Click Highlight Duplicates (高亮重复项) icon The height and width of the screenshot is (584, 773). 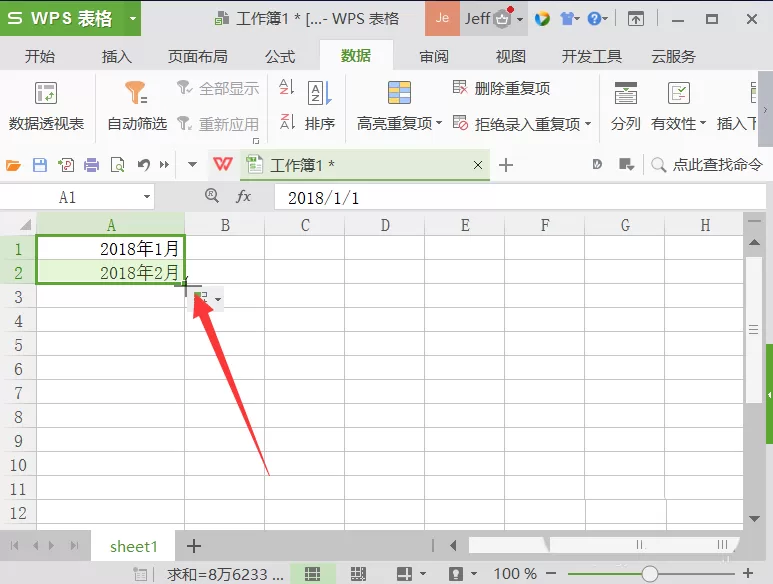[399, 93]
